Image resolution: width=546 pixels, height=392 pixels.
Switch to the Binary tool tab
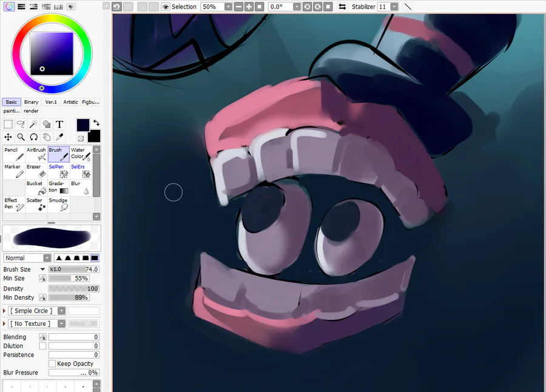(x=32, y=102)
